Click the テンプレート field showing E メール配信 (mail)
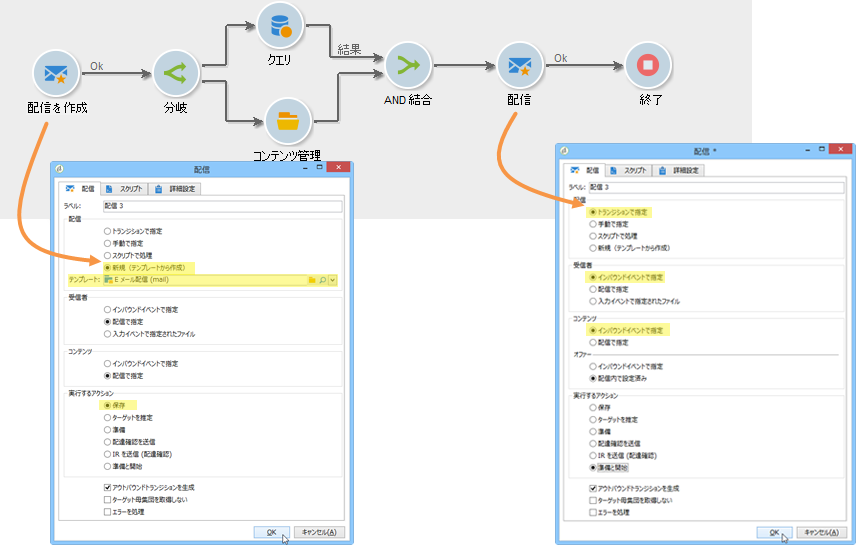 pyautogui.click(x=205, y=280)
